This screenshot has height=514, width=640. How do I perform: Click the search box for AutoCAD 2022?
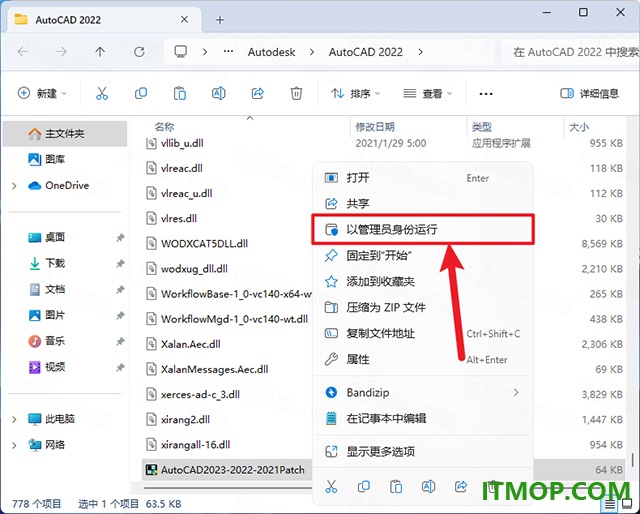(x=571, y=52)
